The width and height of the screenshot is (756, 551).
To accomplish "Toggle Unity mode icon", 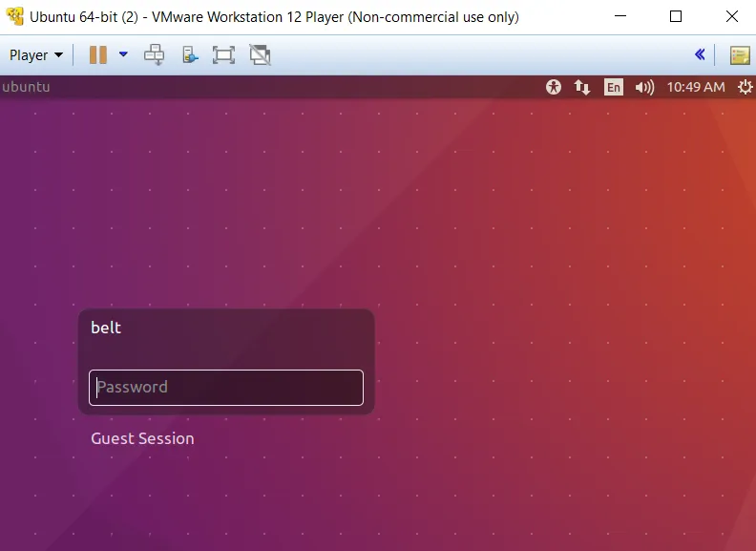I will coord(260,55).
